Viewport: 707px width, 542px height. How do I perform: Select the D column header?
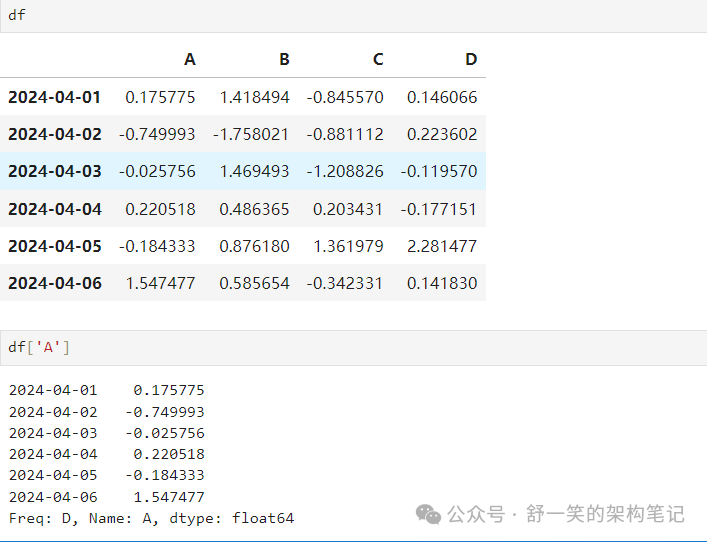click(471, 59)
